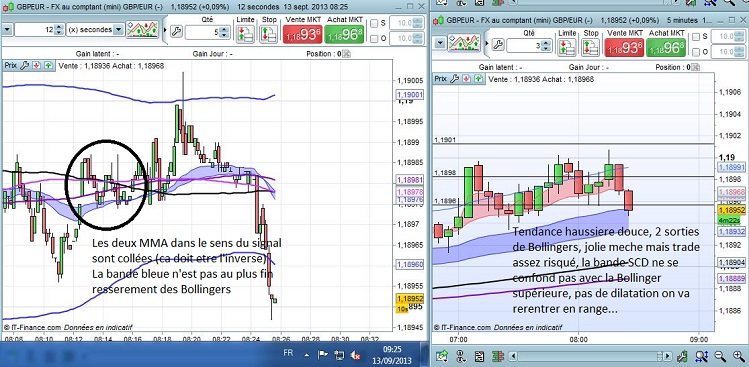Open indicators chart icon in left window
This screenshot has height=367, width=749.
pyautogui.click(x=142, y=30)
